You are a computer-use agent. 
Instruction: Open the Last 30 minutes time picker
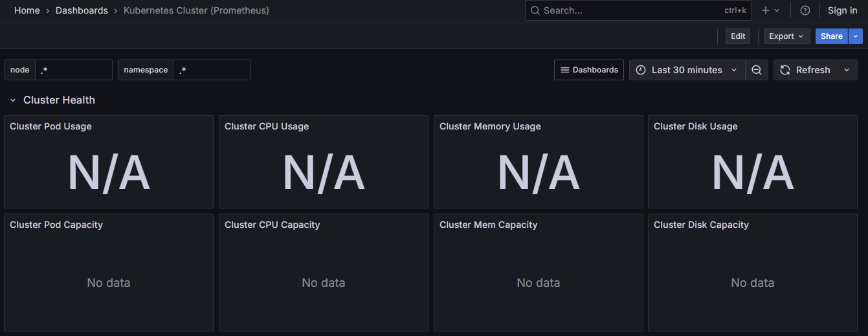(x=687, y=70)
